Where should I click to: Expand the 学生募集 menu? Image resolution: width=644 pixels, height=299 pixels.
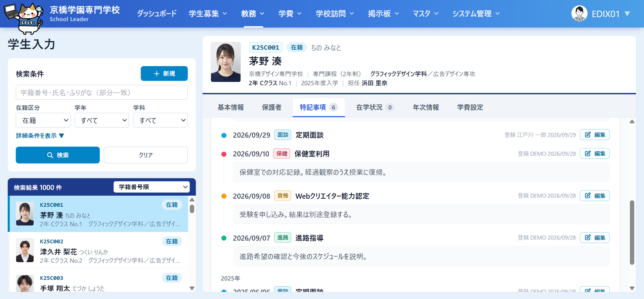(208, 14)
